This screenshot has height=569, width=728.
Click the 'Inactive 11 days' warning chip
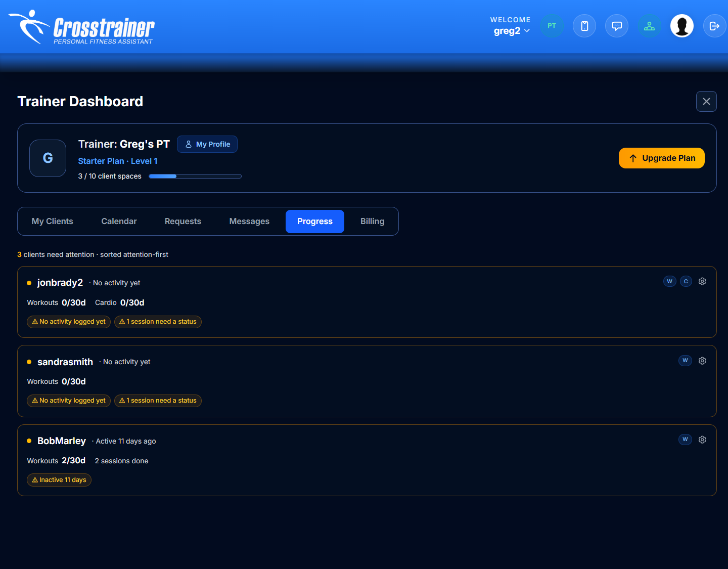tap(59, 480)
